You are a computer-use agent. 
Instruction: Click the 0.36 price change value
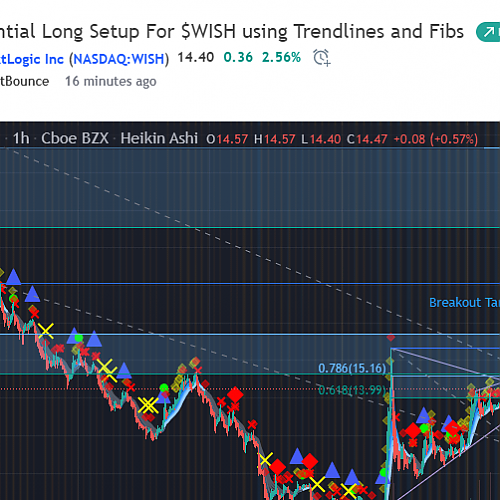coord(238,57)
